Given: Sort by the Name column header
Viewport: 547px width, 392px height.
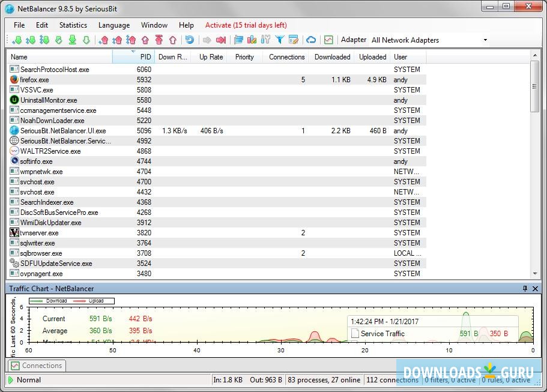Looking at the screenshot, I should [x=59, y=57].
